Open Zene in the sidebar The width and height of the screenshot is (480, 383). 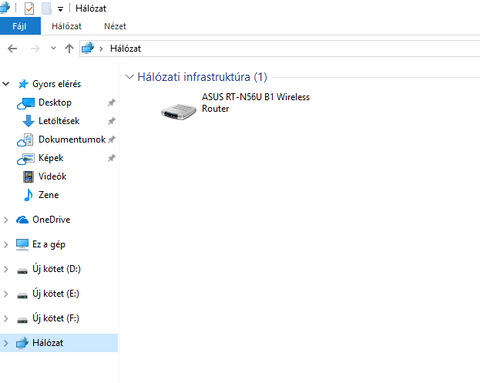(48, 195)
